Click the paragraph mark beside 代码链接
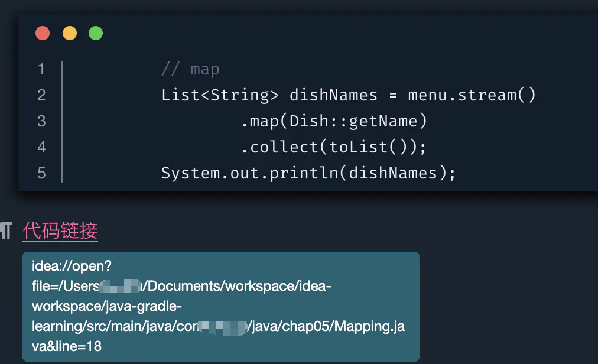The width and height of the screenshot is (598, 364). click(6, 231)
